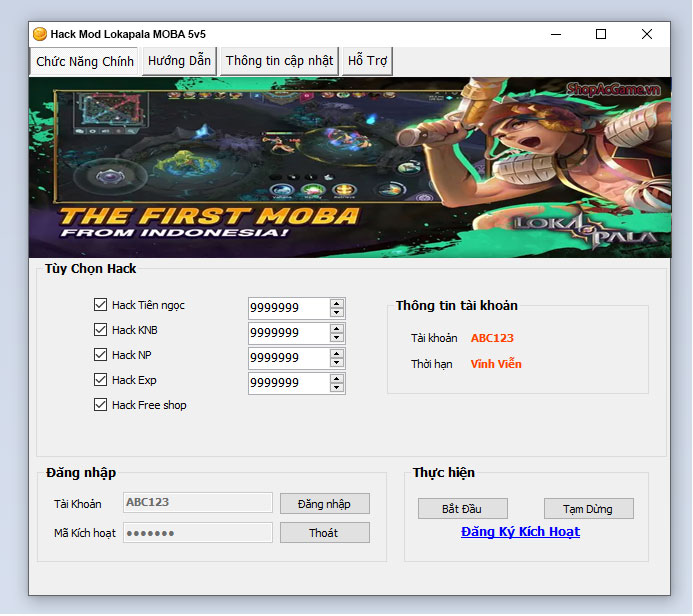This screenshot has width=693, height=616.
Task: Toggle the Hack KNB checkbox
Action: (x=100, y=330)
